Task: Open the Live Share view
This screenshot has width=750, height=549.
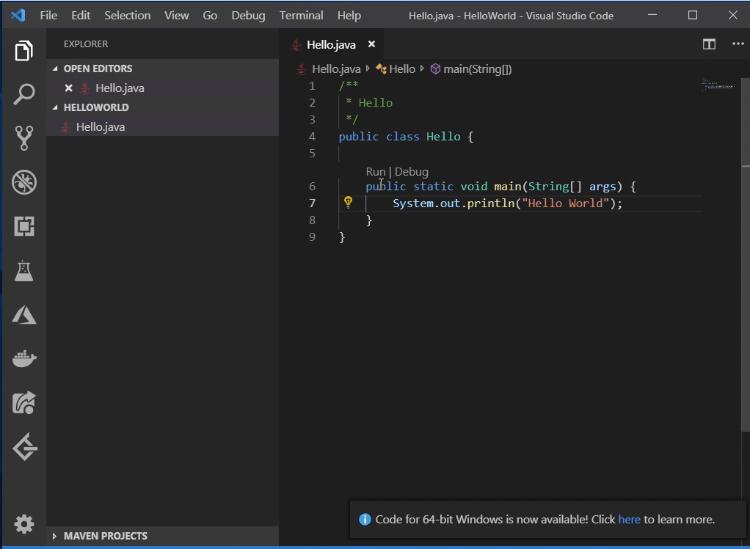Action: point(24,403)
